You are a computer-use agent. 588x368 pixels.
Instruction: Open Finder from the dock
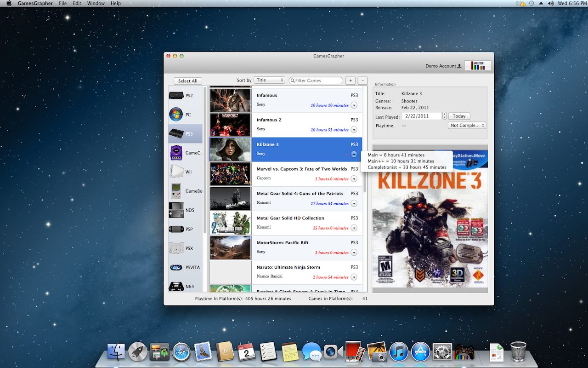(x=116, y=352)
